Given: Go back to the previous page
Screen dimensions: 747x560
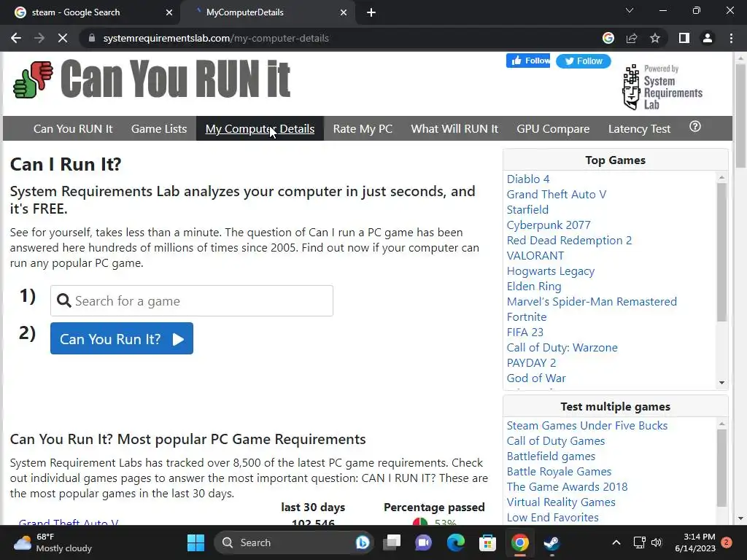Looking at the screenshot, I should tap(16, 38).
